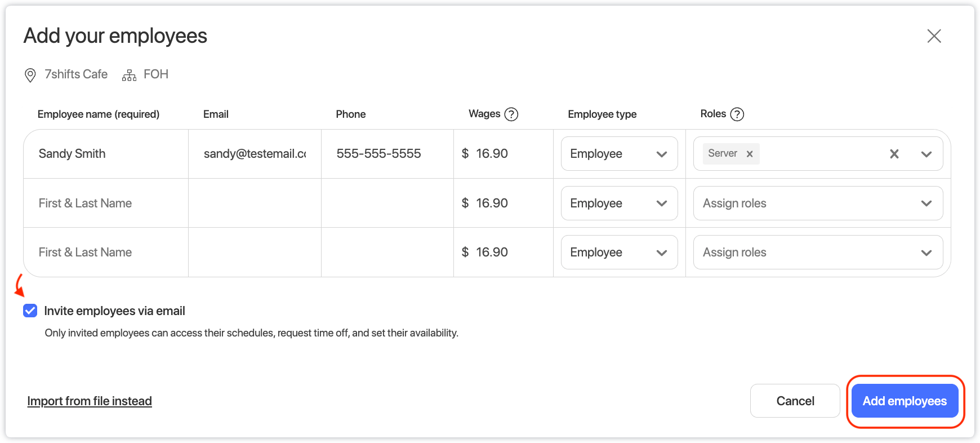Open the Import from file instead link
The width and height of the screenshot is (980, 443).
pos(90,401)
